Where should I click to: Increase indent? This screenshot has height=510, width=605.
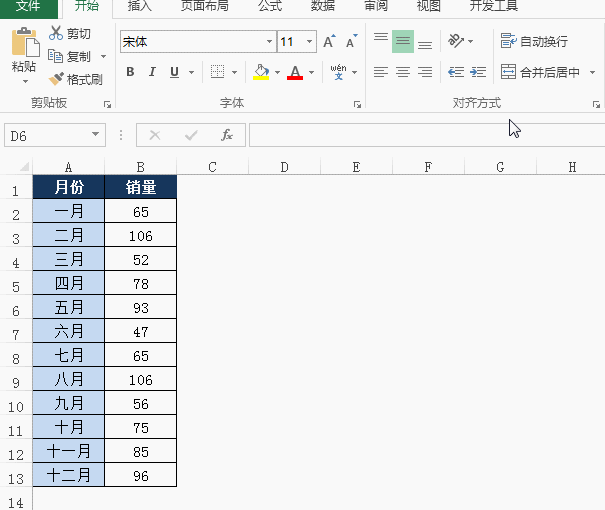[478, 72]
